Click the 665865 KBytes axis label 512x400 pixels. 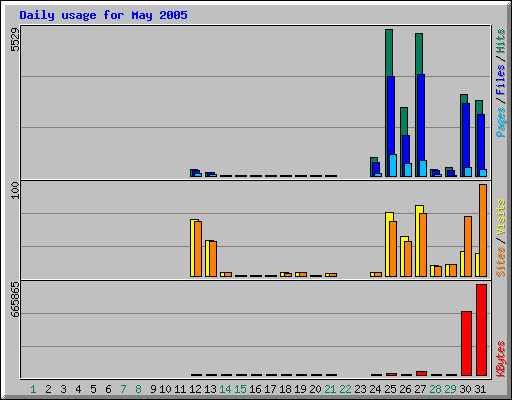click(15, 299)
